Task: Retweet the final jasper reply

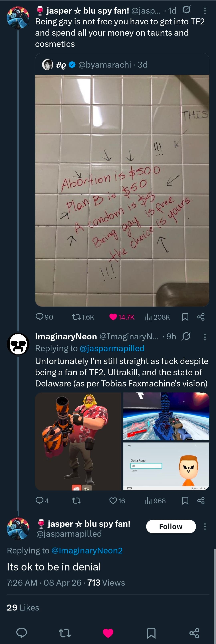Action: [65, 633]
